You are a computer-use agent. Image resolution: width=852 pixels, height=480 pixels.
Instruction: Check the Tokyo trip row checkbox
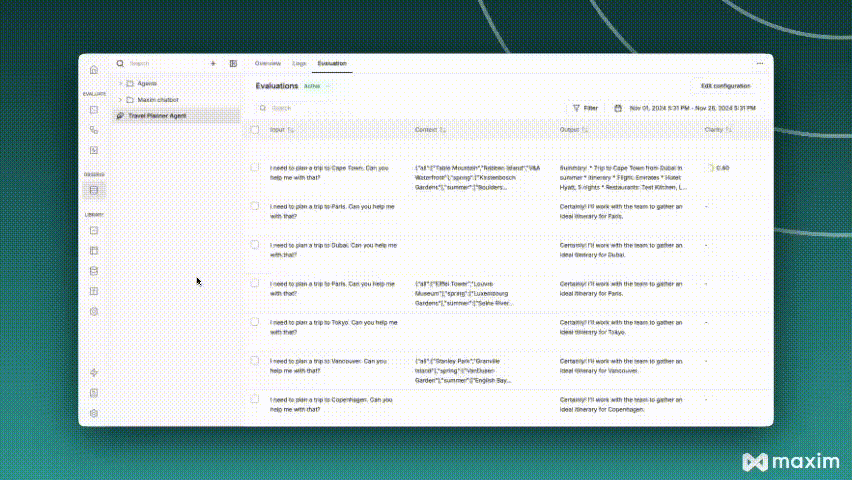point(255,322)
